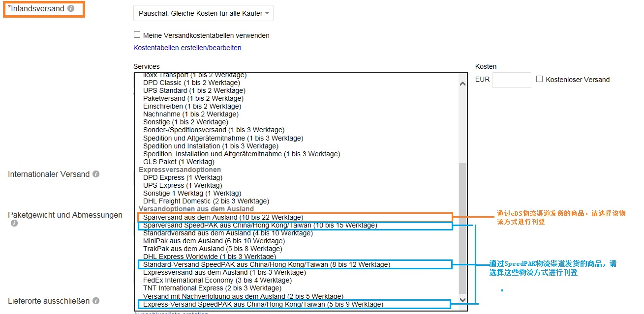Click the info icon next to Inlandsversand
Viewport: 644px width, 314px height.
(71, 8)
